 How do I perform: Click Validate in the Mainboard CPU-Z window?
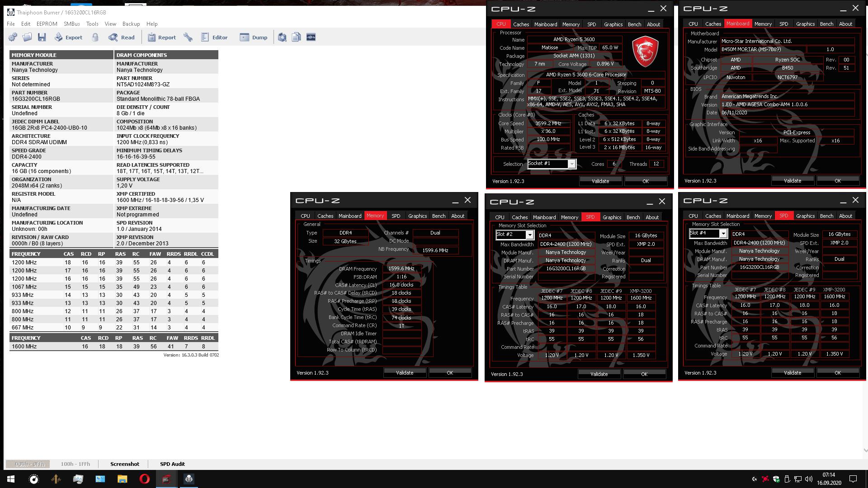pyautogui.click(x=792, y=181)
